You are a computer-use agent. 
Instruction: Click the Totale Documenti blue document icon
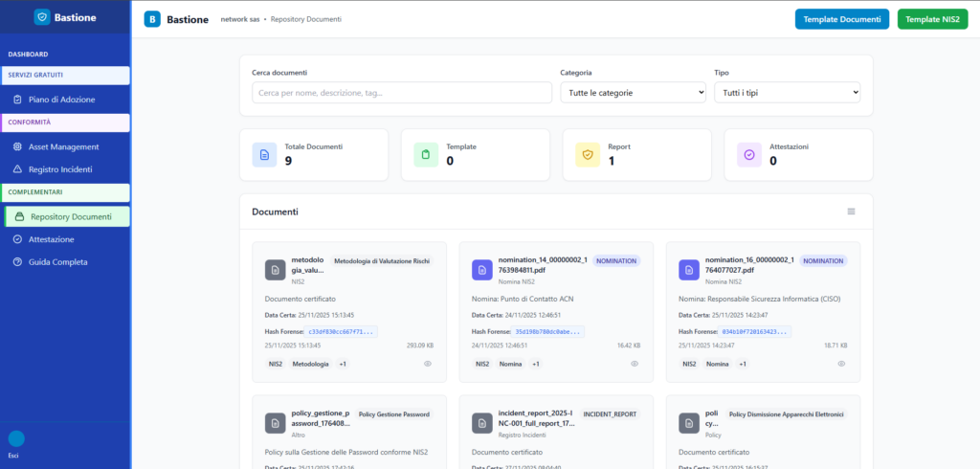tap(265, 154)
